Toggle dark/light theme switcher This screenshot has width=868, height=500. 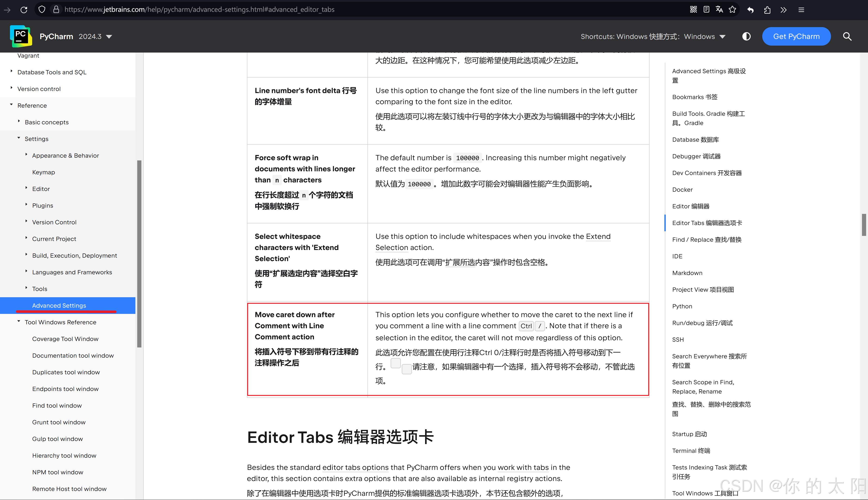click(746, 36)
